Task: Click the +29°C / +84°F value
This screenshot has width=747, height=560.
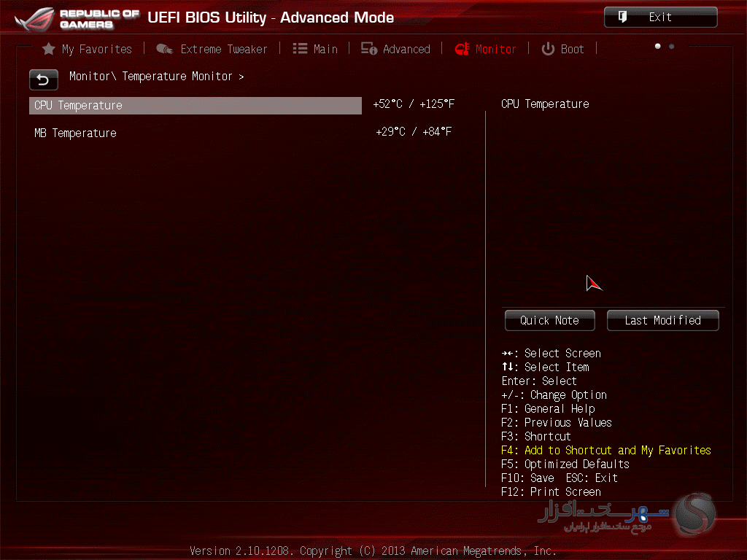Action: pos(414,131)
